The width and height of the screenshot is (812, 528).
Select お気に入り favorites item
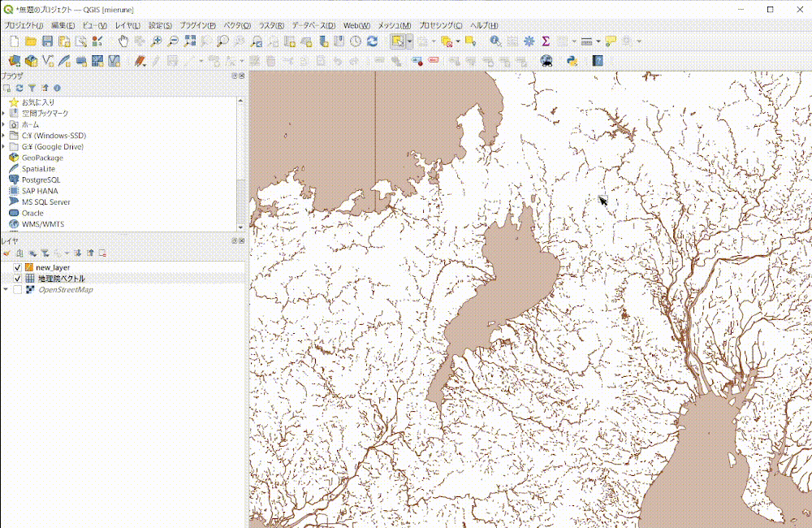click(38, 102)
